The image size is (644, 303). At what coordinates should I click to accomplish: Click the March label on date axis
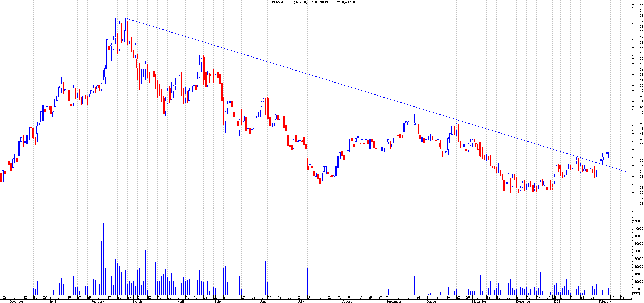(x=137, y=301)
